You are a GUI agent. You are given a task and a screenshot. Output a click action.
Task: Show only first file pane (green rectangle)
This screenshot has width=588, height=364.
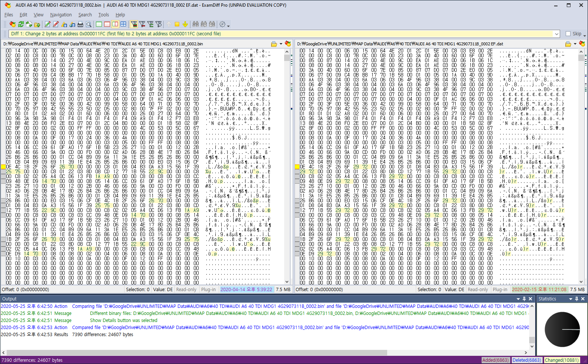(99, 24)
